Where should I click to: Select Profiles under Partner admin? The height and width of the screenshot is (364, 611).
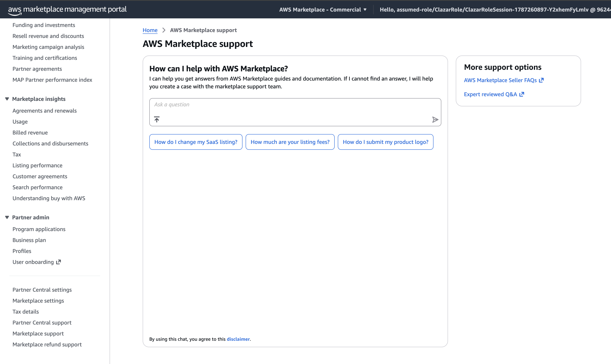click(x=22, y=251)
